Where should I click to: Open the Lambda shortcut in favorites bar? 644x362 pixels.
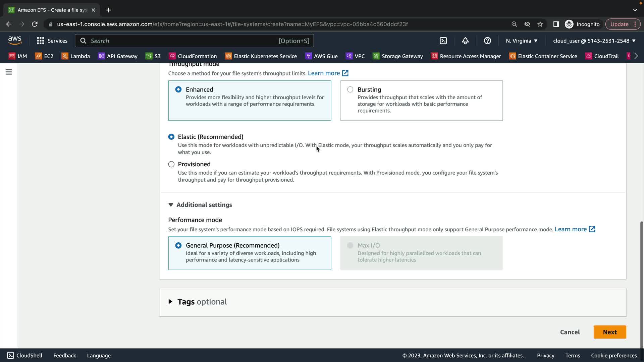coord(76,56)
